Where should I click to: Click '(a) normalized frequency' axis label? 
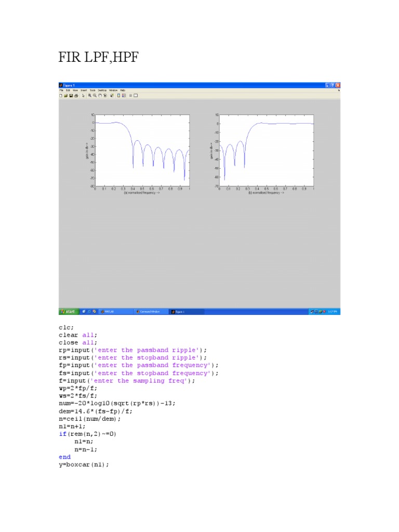click(141, 193)
